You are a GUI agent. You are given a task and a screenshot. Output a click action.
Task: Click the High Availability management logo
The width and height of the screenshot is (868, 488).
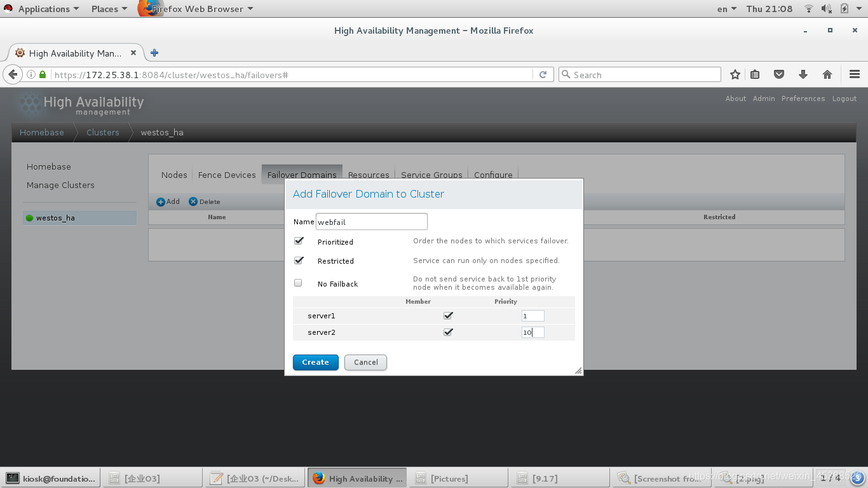coord(81,105)
